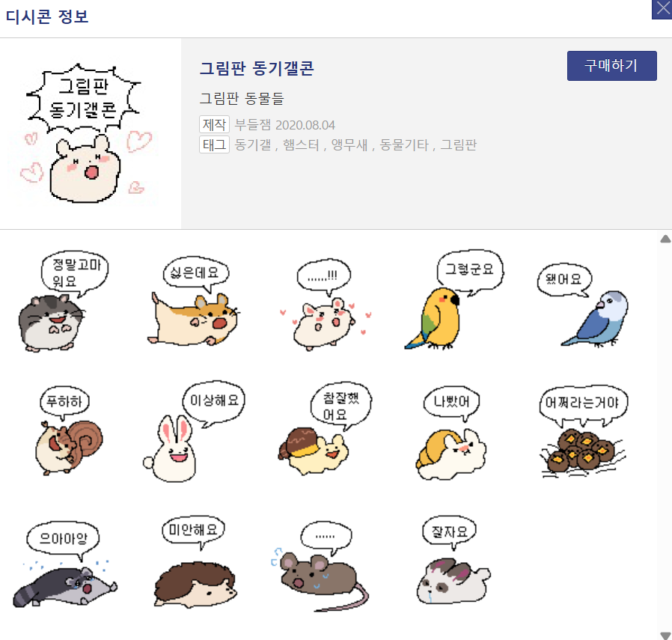Open the 그림판 동기갤콘 cover thumbnail
672x640 pixels.
[x=84, y=134]
